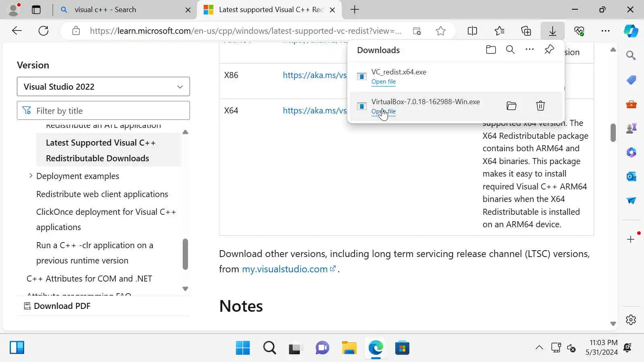Open the Favorites list

point(500,31)
